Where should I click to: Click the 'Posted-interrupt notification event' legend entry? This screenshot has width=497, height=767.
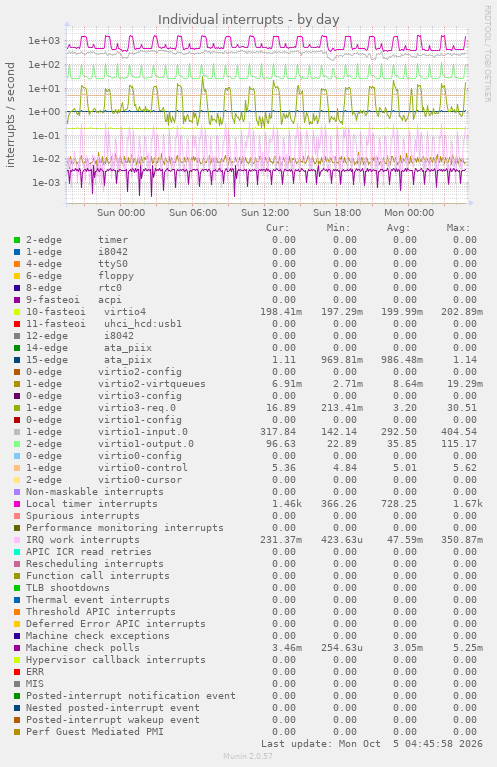[x=131, y=696]
